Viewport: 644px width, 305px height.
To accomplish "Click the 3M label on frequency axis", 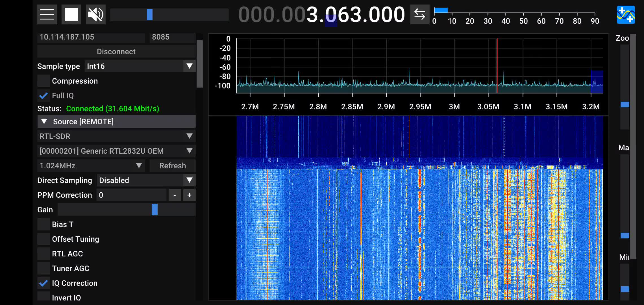I will click(x=454, y=107).
